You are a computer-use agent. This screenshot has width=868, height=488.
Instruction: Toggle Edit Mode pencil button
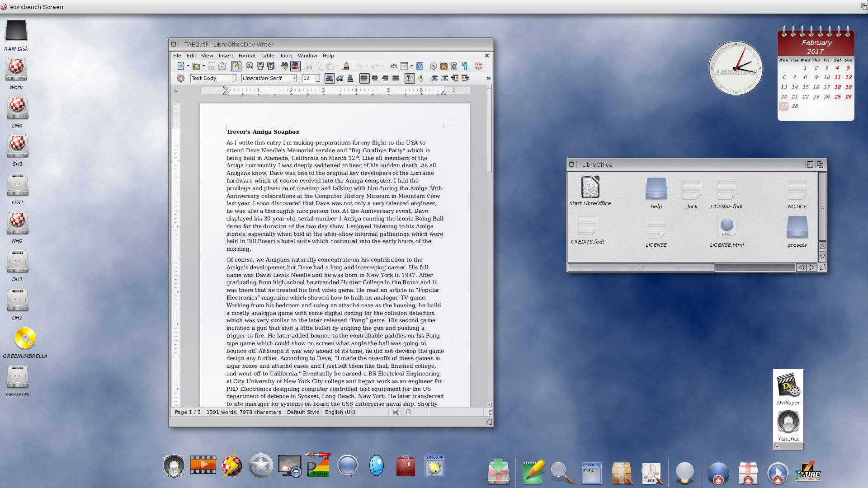click(x=236, y=66)
